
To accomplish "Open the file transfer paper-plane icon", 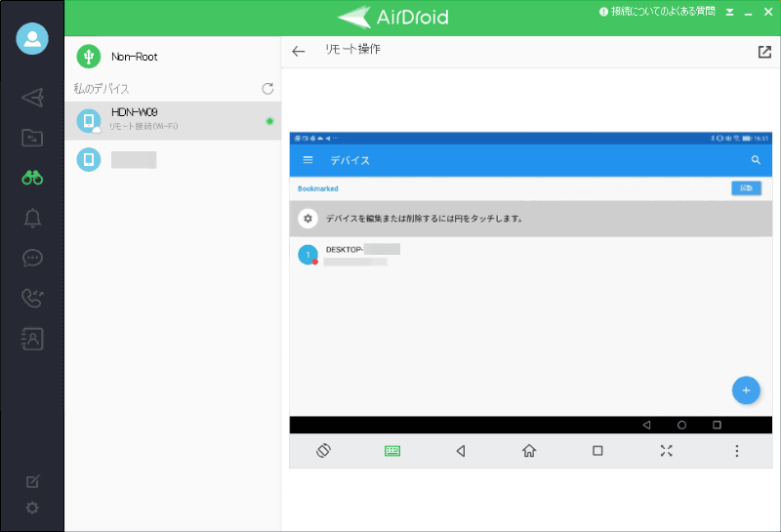I will [x=32, y=98].
